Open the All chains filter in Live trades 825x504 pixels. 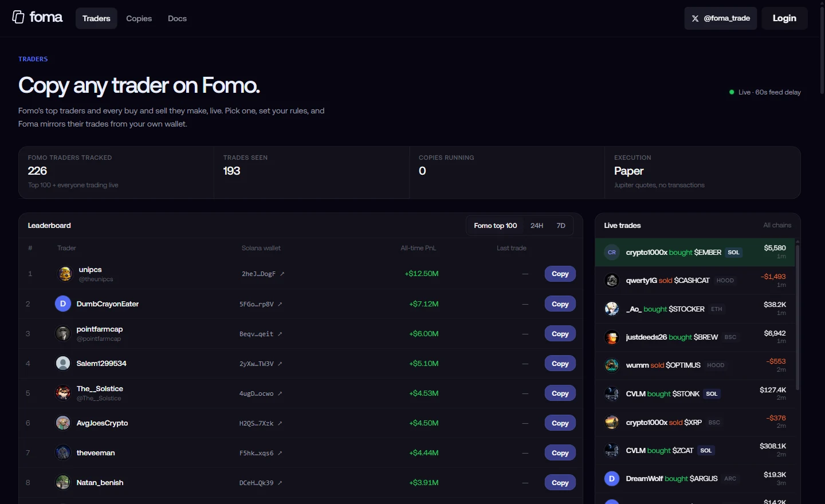coord(777,225)
